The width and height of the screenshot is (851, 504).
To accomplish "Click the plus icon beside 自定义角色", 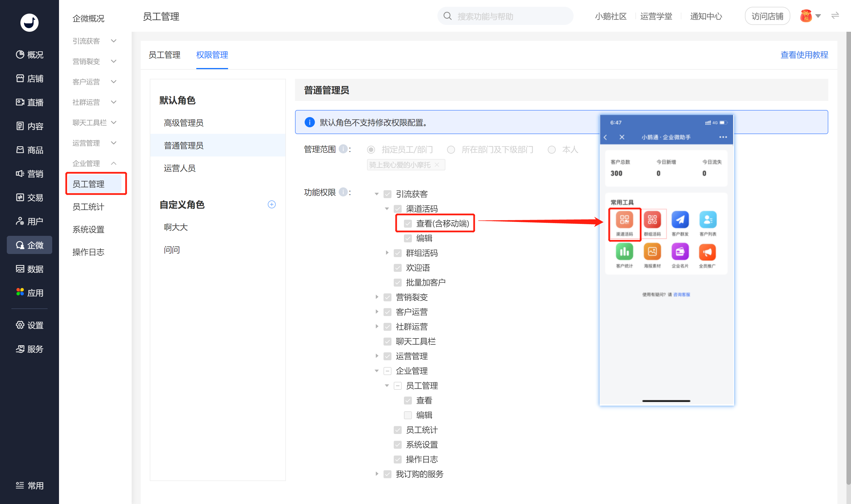I will (271, 204).
